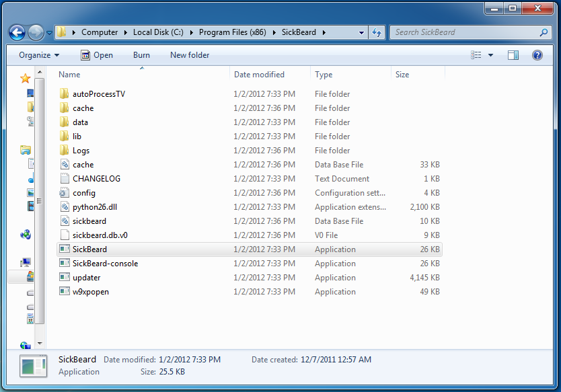Select the sickbeard Data Base File icon
This screenshot has height=392, width=561.
[x=65, y=221]
